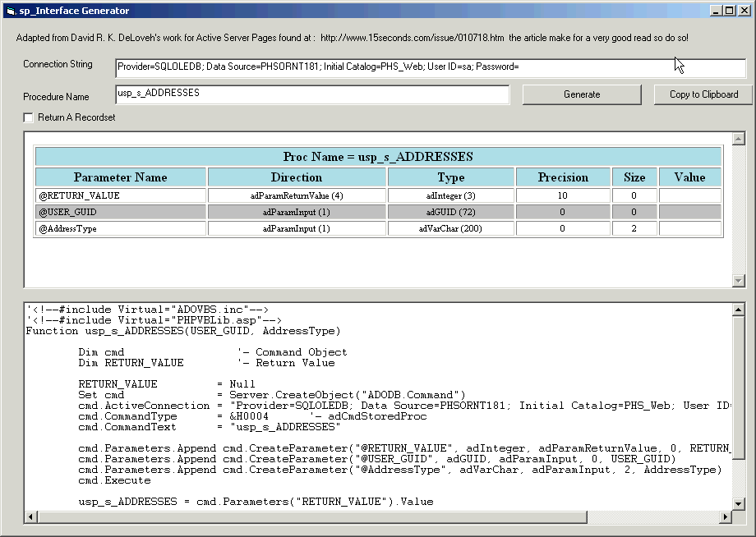Click the code pane's scroll down arrow

coord(739,504)
